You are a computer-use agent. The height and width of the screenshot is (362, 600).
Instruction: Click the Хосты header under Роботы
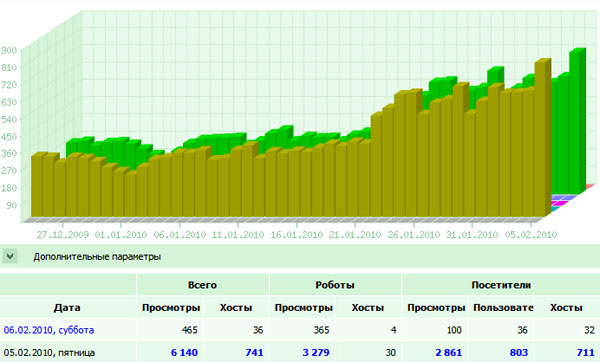pyautogui.click(x=368, y=308)
